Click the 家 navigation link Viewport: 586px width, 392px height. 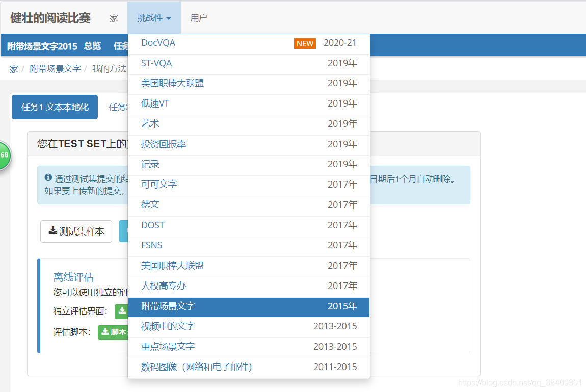coord(114,18)
